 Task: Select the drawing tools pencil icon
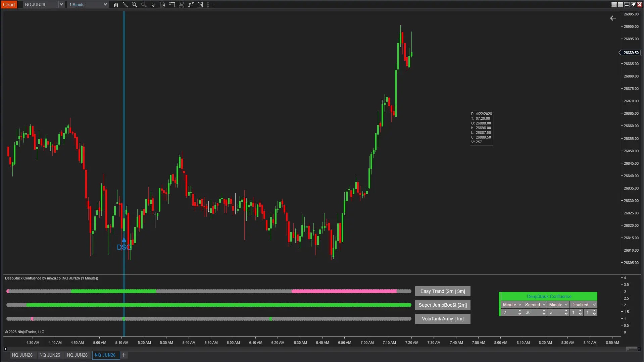tap(125, 5)
